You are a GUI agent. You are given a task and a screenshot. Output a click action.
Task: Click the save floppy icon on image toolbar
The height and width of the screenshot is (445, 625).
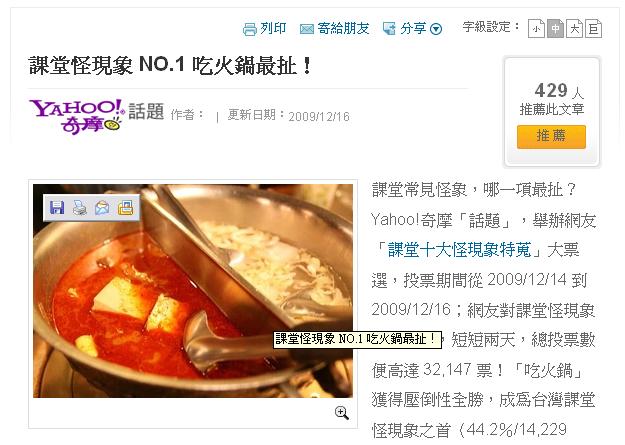(57, 208)
